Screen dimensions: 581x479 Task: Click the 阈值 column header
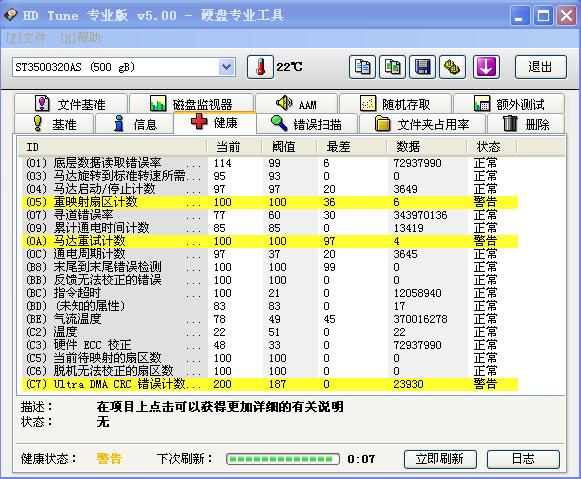[289, 147]
